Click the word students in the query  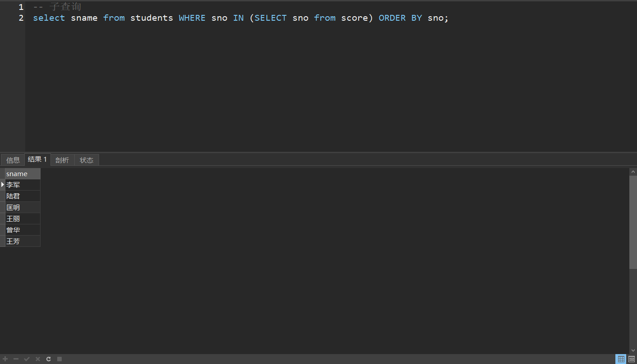coord(152,18)
